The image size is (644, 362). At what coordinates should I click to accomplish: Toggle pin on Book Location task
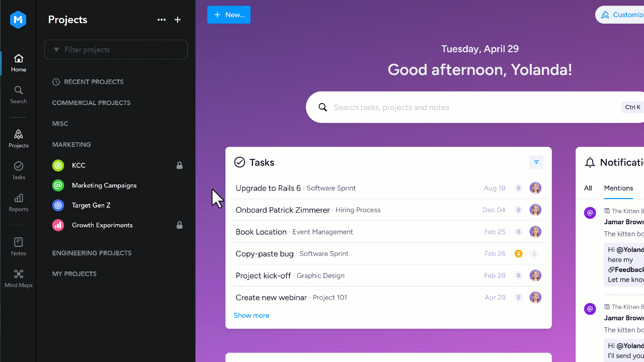[518, 232]
